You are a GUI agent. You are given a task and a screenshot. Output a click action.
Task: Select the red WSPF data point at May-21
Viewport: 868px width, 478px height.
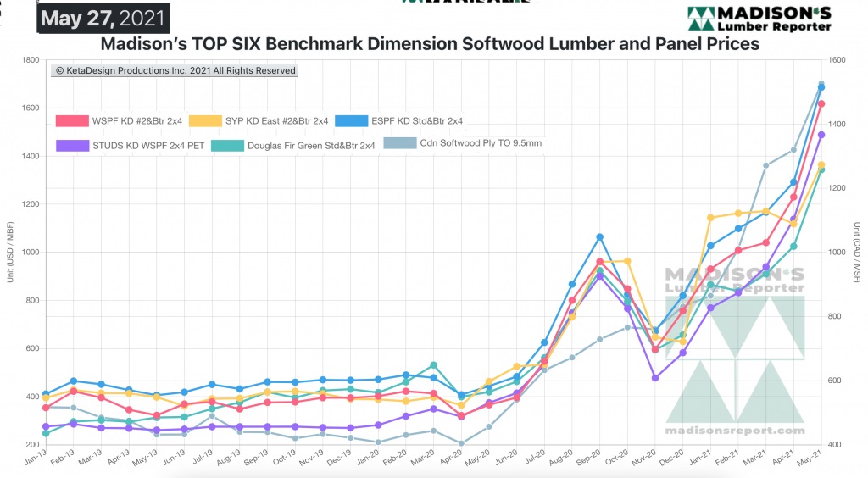pyautogui.click(x=821, y=104)
